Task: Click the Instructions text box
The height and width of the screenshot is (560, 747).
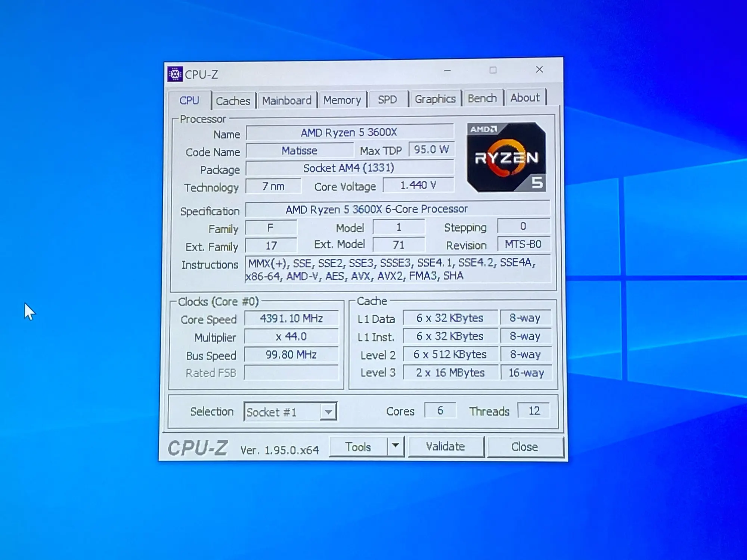Action: click(x=397, y=269)
